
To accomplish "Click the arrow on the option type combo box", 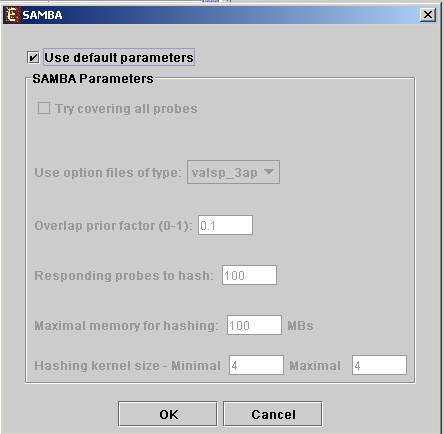I will [269, 172].
